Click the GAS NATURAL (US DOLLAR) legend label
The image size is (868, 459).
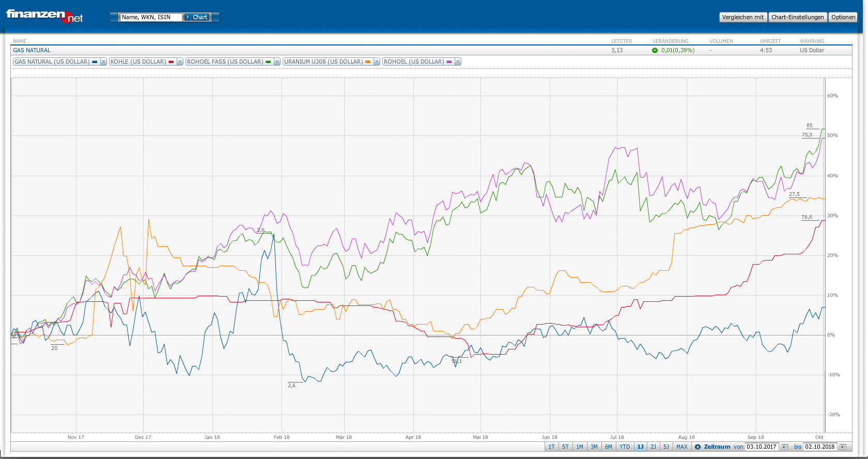[x=52, y=62]
